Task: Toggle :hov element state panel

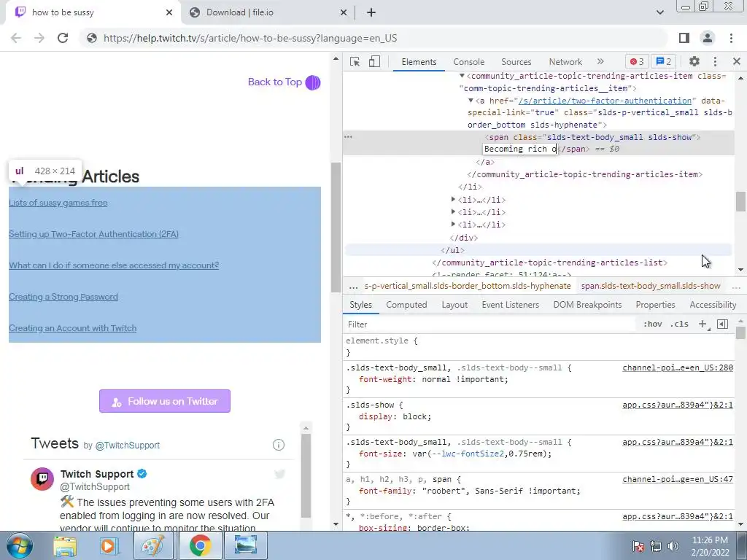Action: (x=652, y=324)
